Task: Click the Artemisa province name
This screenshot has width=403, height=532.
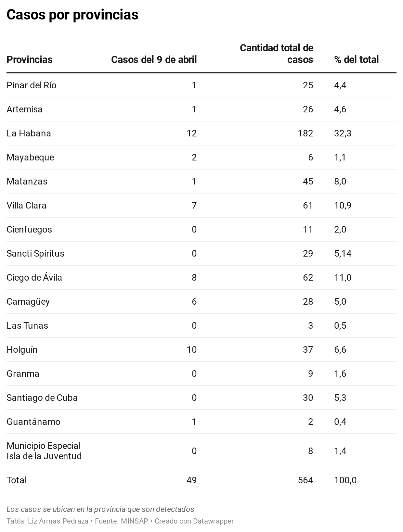Action: click(25, 109)
